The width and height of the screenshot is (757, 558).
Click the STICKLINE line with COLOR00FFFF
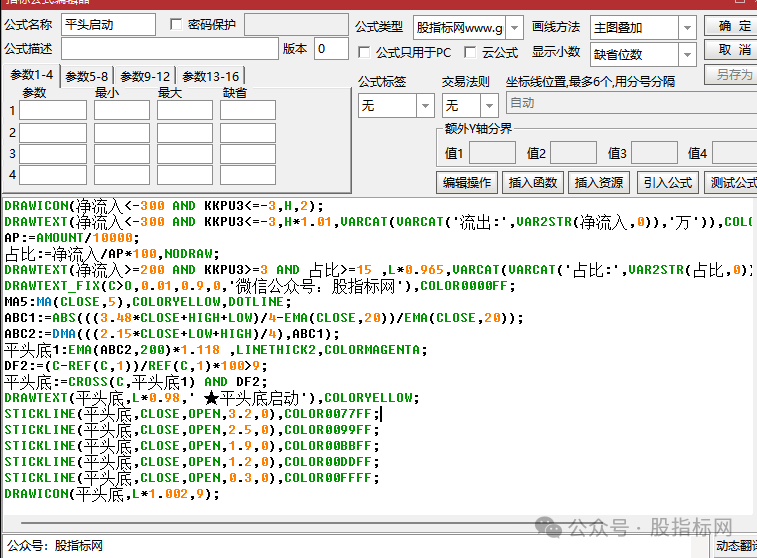tap(192, 478)
